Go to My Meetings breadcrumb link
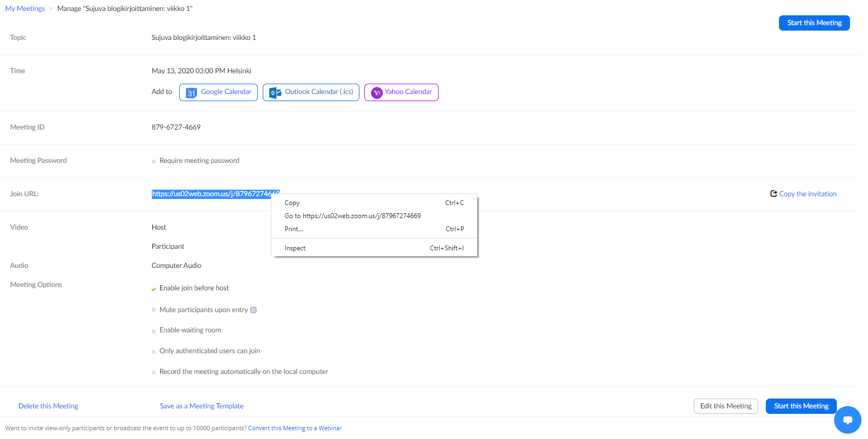The height and width of the screenshot is (439, 868). click(25, 9)
